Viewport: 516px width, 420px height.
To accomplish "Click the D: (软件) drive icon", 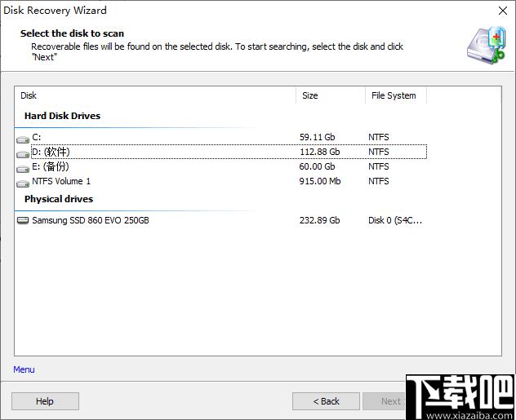I will [23, 154].
